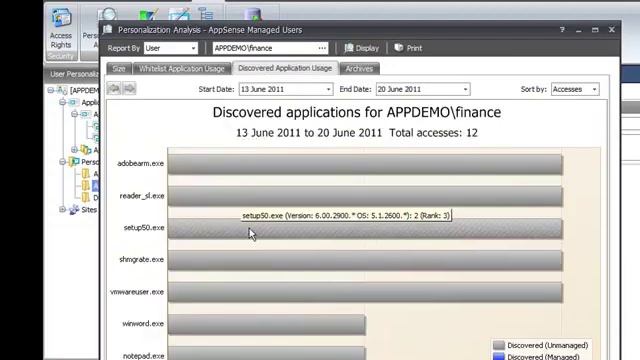This screenshot has width=640, height=360.
Task: Select the highlighted second folder under Perso
Action: (x=85, y=186)
